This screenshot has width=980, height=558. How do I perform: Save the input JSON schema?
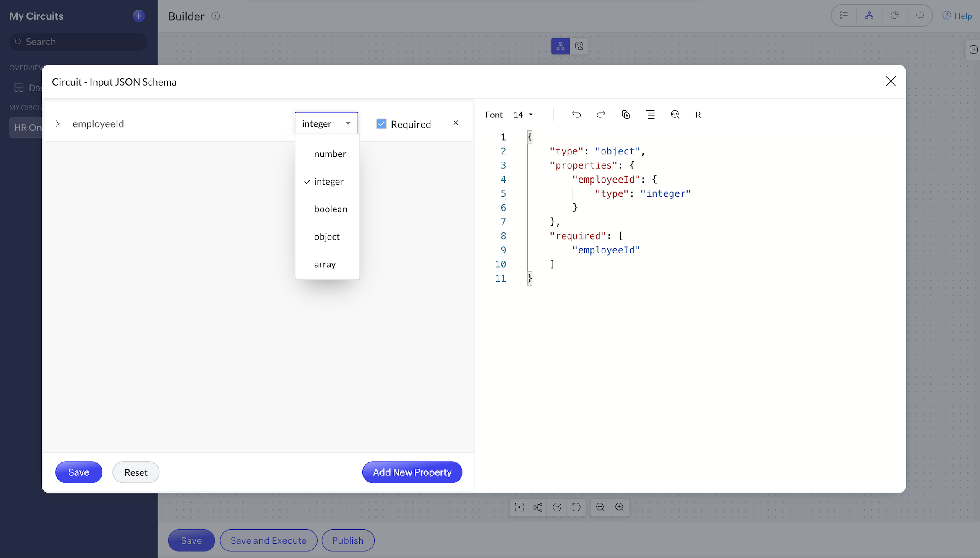click(x=78, y=472)
